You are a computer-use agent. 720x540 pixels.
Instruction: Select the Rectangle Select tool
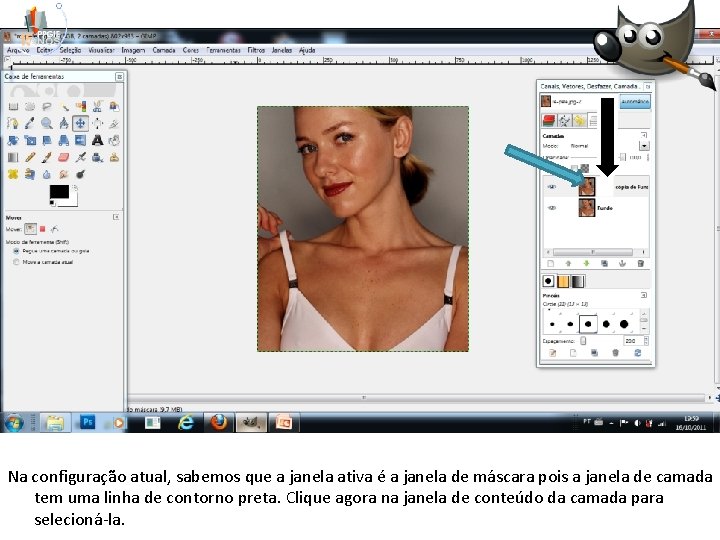[13, 107]
